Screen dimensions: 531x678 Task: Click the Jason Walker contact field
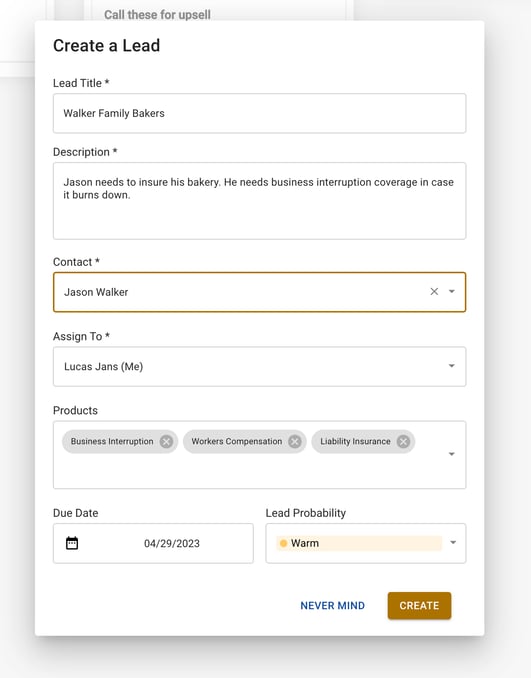point(259,292)
